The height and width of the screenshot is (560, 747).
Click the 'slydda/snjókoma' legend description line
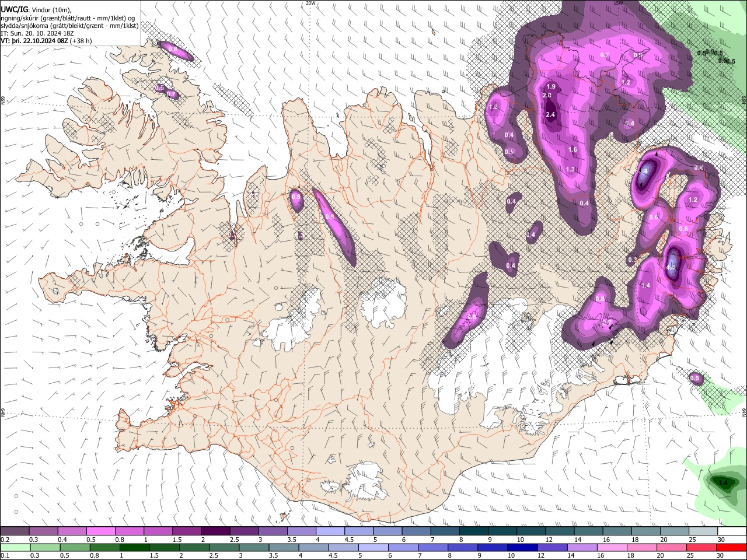click(69, 26)
